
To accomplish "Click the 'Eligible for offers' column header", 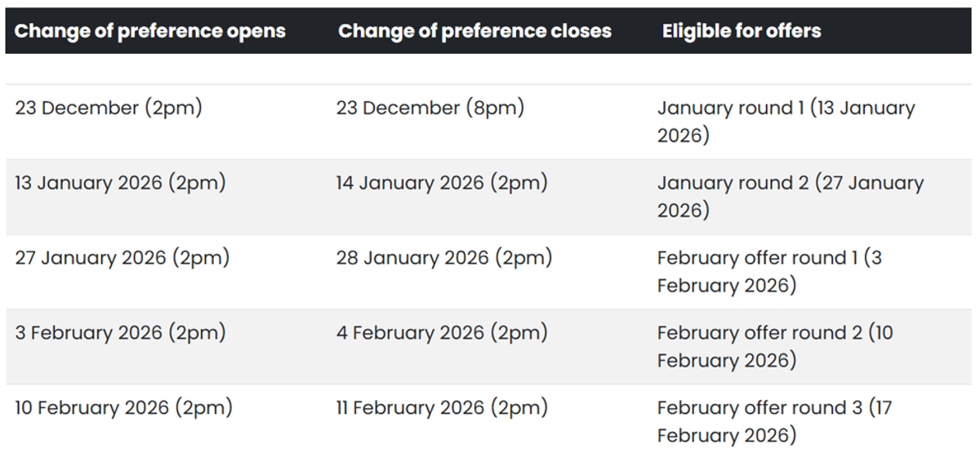I will (742, 32).
